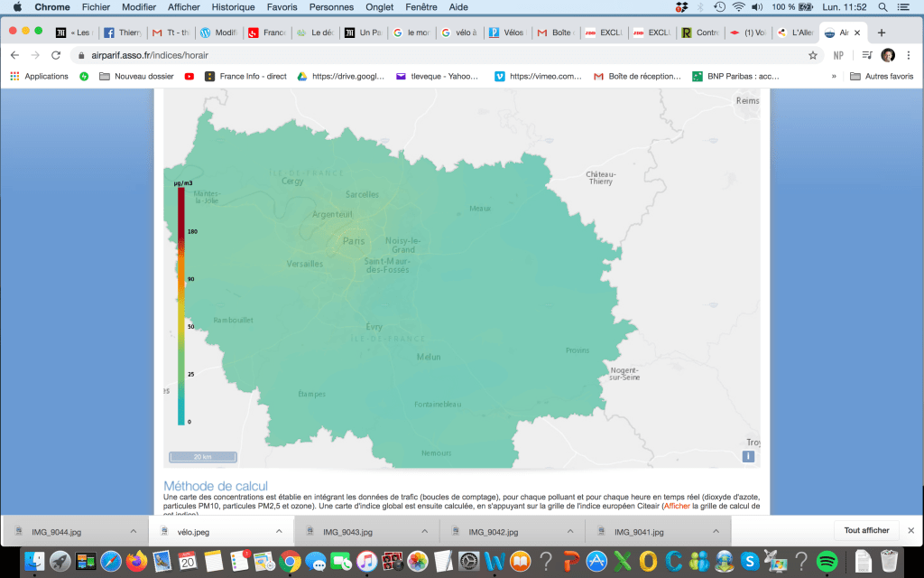Screen dimensions: 924x578
Task: Open a new browser tab
Action: tap(882, 33)
